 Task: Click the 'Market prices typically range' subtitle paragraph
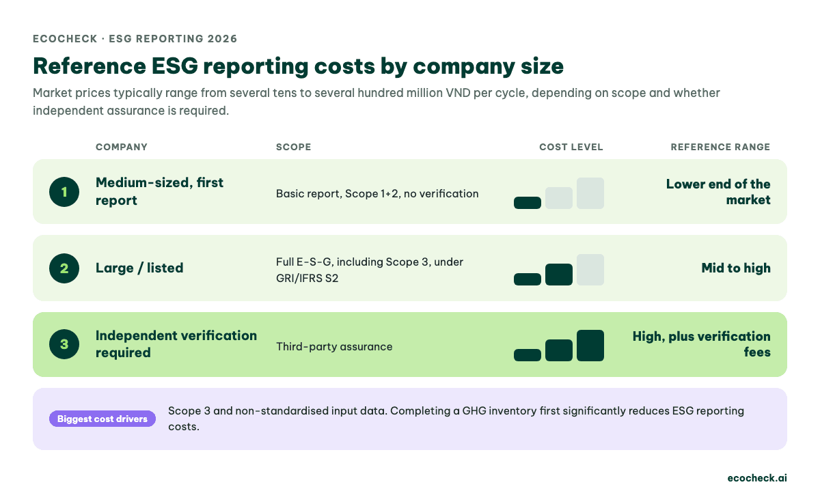tap(377, 101)
